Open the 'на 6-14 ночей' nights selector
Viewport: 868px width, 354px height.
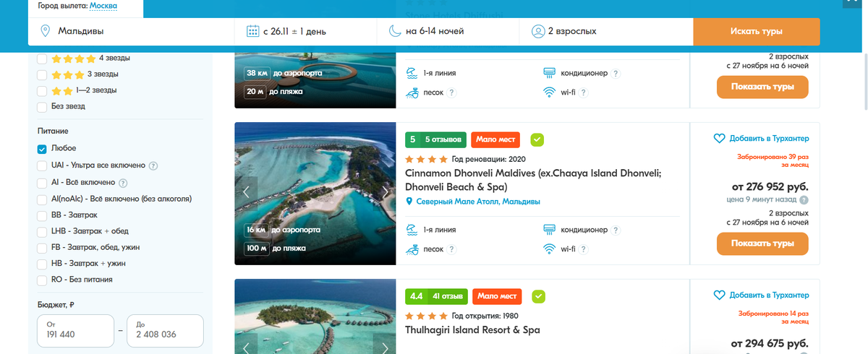pos(448,31)
